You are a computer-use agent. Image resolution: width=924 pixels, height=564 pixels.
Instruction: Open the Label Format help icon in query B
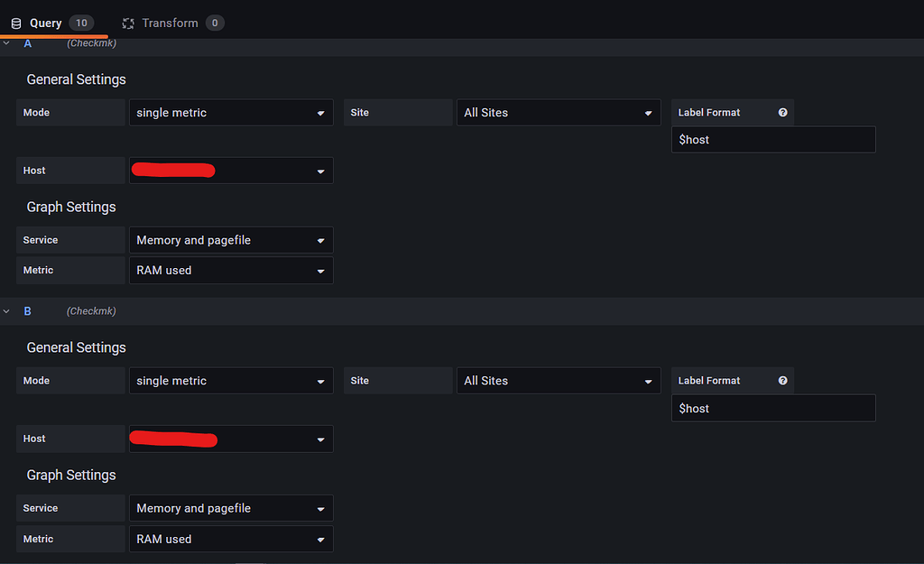782,380
